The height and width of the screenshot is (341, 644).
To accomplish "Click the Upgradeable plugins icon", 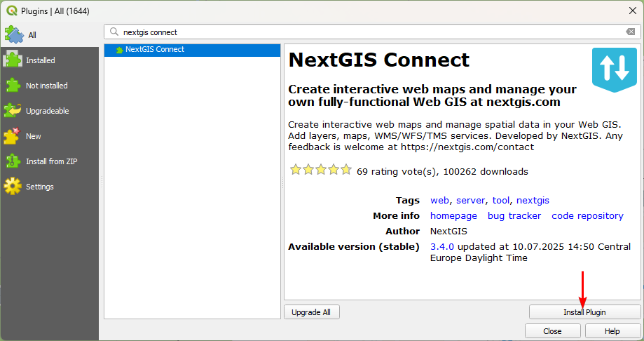I will coord(14,111).
